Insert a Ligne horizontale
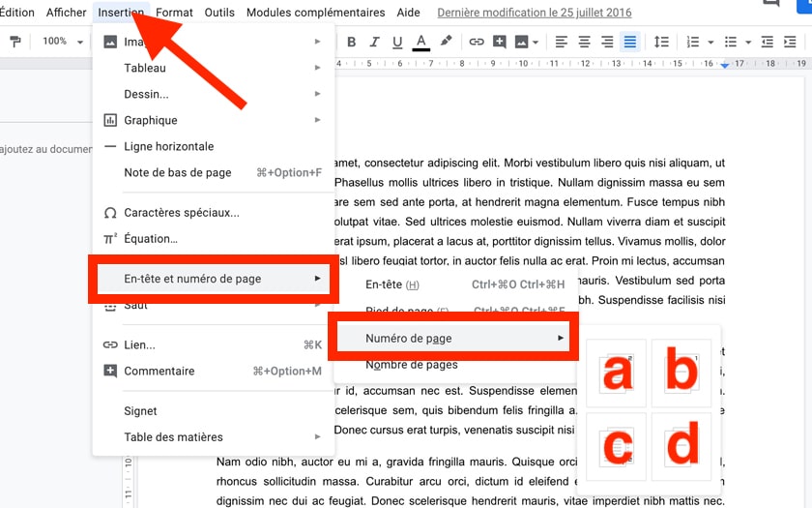812x508 pixels. coord(214,147)
